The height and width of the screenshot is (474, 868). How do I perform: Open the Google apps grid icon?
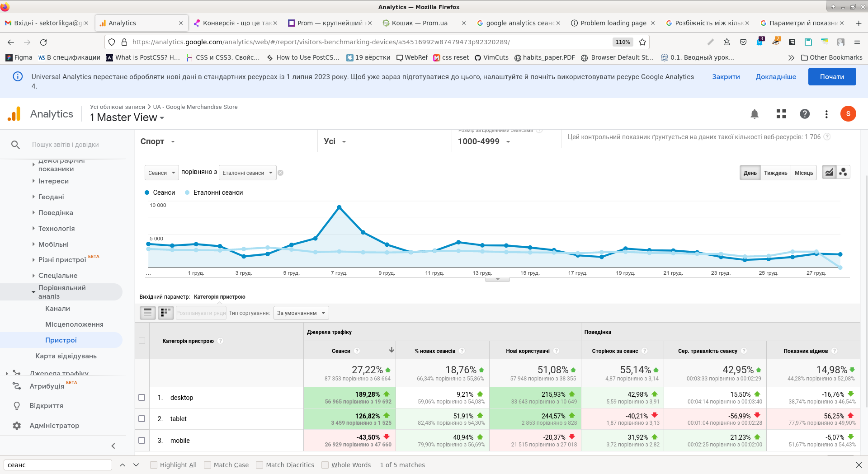click(781, 114)
